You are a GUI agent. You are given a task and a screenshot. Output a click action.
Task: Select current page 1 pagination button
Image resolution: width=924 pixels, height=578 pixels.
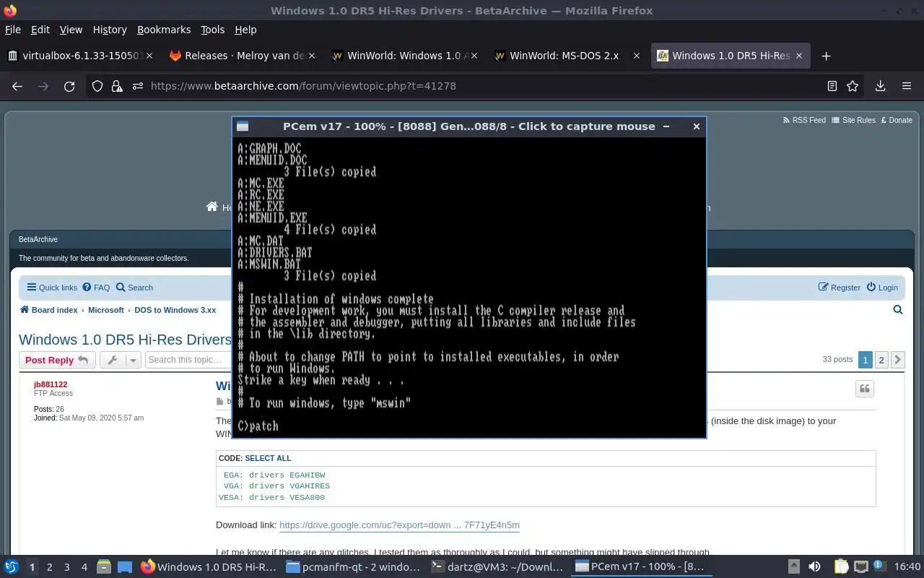[865, 360]
